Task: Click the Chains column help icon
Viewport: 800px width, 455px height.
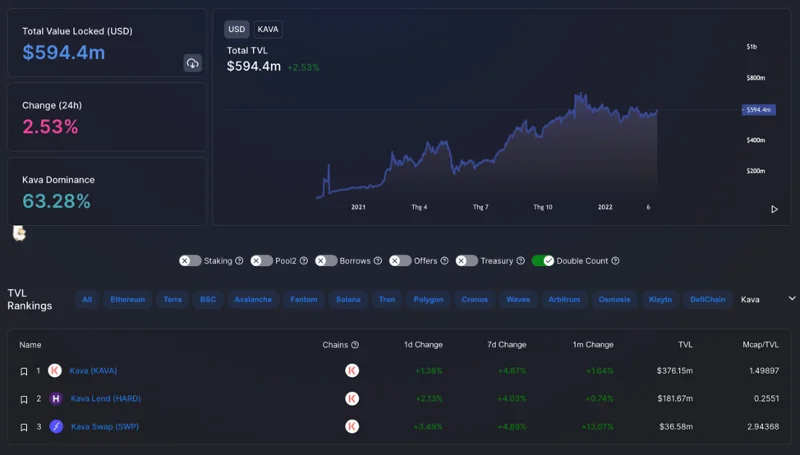Action: click(355, 345)
